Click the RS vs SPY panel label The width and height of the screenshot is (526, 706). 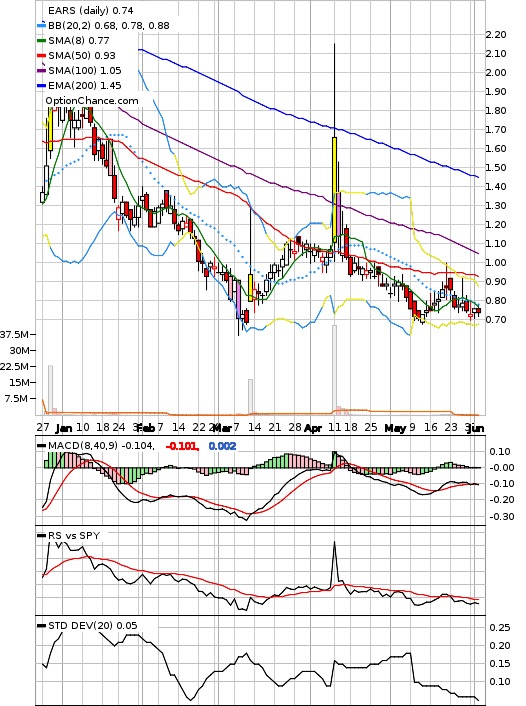(74, 536)
